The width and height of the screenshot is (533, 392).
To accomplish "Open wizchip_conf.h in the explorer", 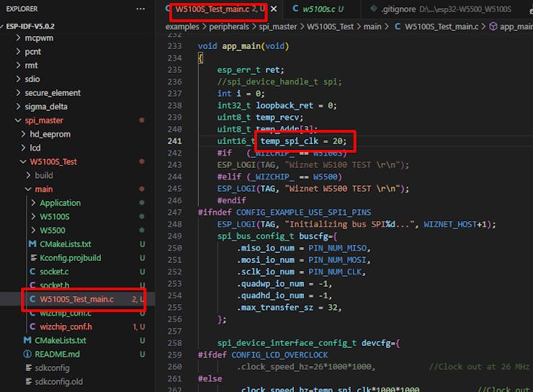I will pyautogui.click(x=66, y=326).
